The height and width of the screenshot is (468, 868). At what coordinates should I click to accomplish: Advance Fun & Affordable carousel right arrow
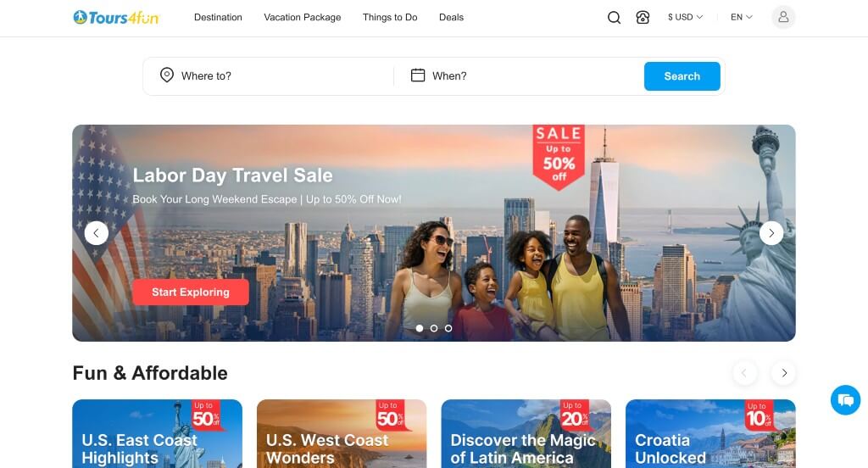click(783, 373)
